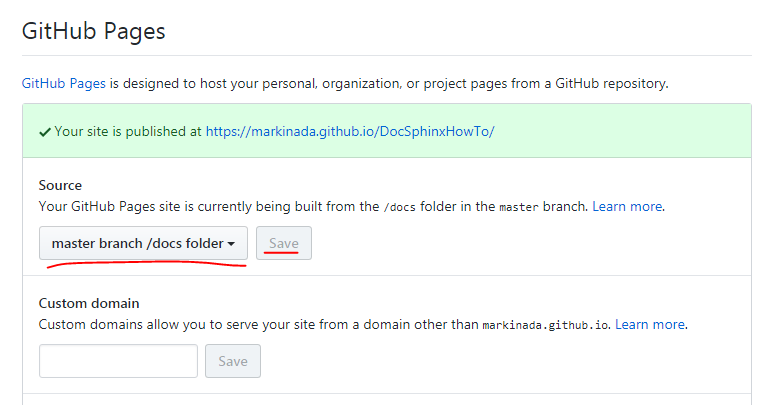Click the Source section label
The width and height of the screenshot is (764, 405).
(60, 185)
